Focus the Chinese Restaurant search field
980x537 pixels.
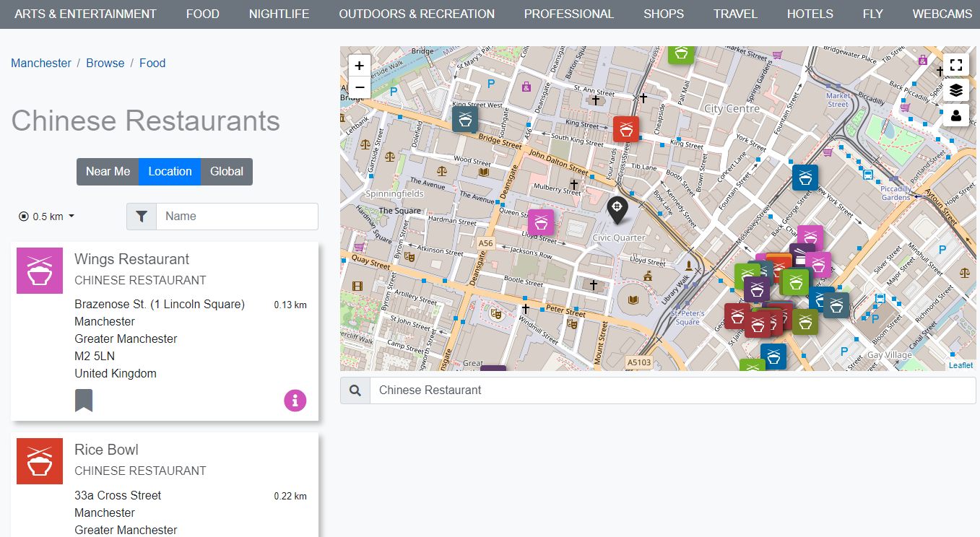tap(672, 390)
